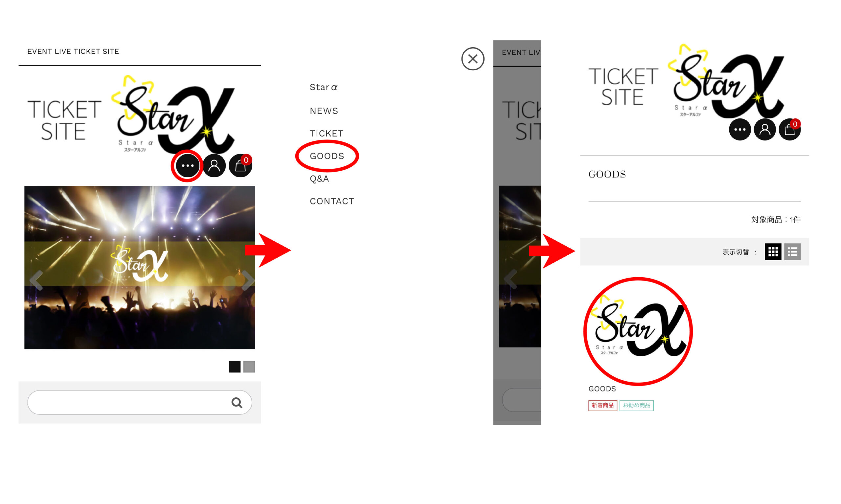Select the black first slide indicator

point(235,367)
